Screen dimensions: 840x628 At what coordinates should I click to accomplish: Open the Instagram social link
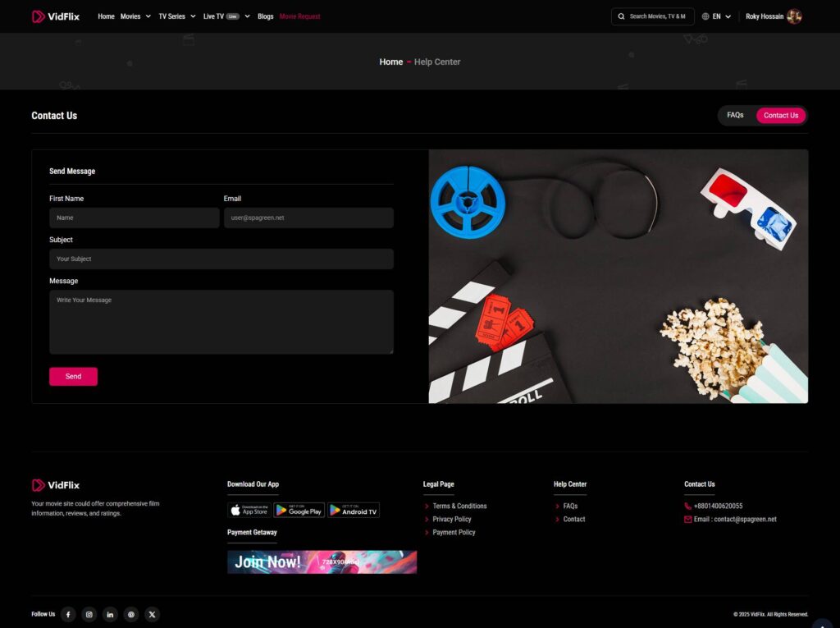tap(89, 614)
